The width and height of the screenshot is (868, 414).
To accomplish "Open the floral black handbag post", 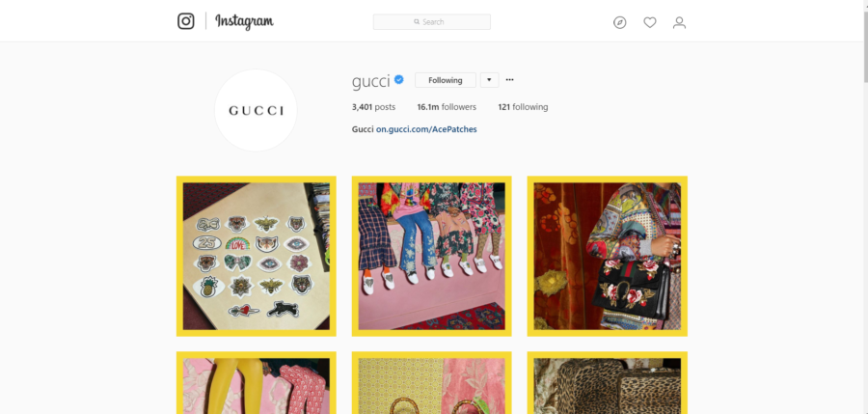I will (608, 256).
